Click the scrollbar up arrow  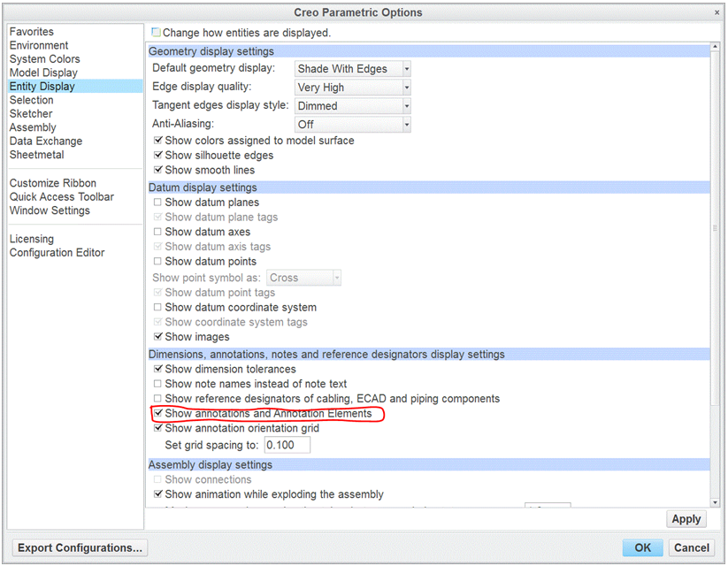point(715,48)
